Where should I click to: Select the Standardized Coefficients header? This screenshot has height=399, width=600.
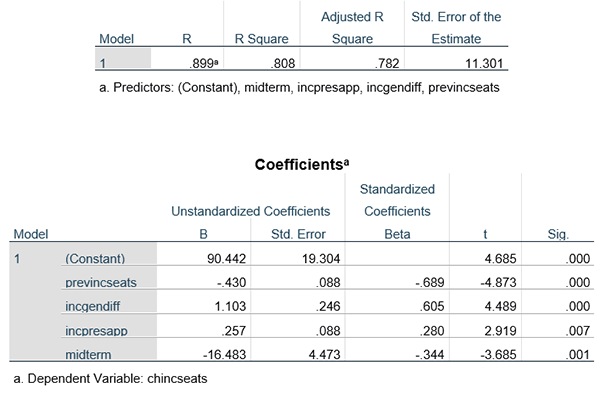coord(397,200)
